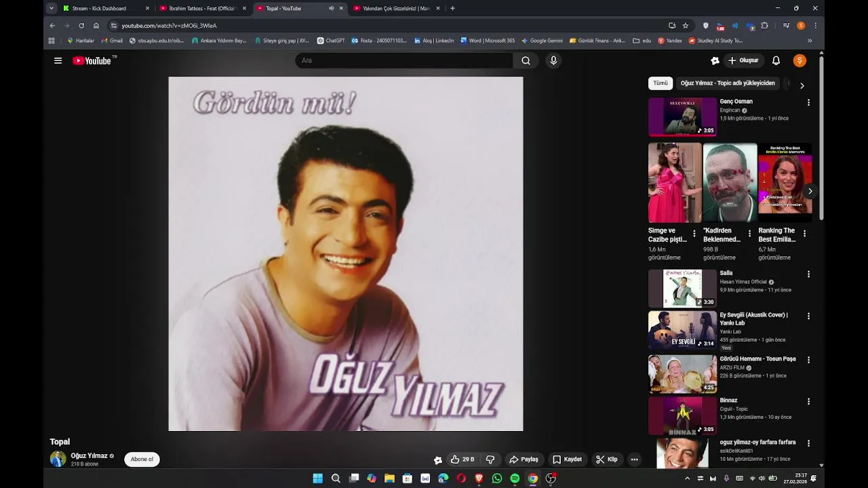This screenshot has width=868, height=488.
Task: Open Opera browser from taskbar
Action: pyautogui.click(x=461, y=479)
